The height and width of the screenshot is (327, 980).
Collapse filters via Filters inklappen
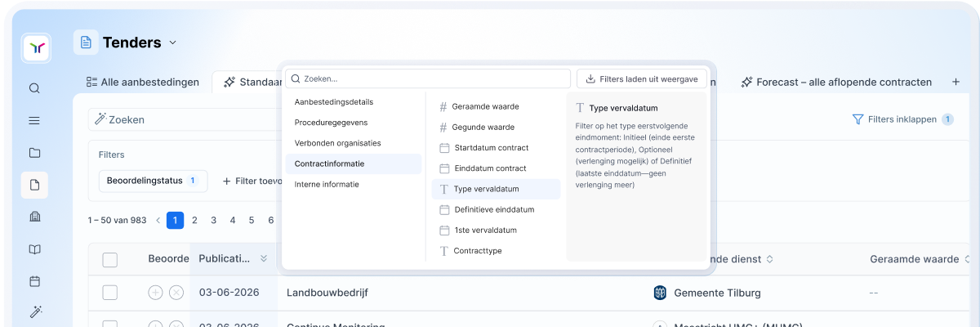[902, 119]
